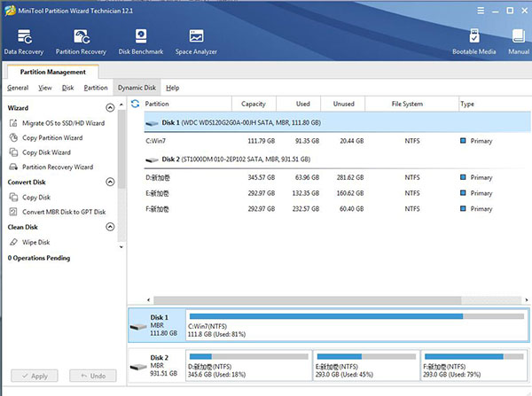The image size is (532, 396).
Task: Click the Copy Disk icon under Convert Disk
Action: 13,197
